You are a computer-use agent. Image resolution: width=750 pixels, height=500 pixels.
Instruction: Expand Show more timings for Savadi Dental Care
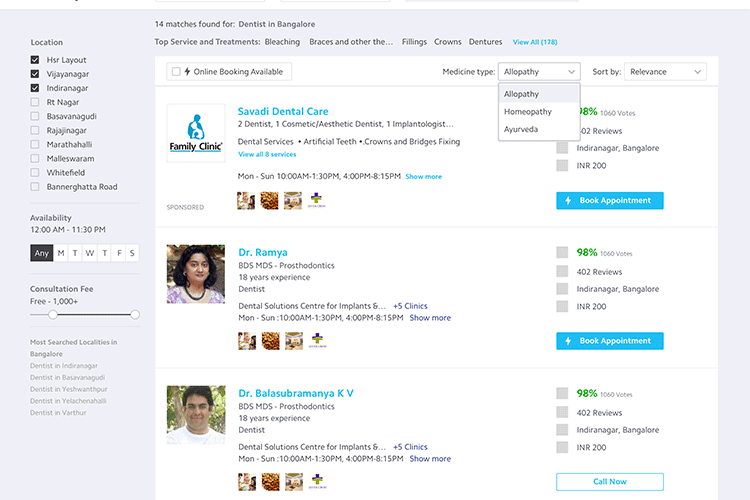click(423, 177)
